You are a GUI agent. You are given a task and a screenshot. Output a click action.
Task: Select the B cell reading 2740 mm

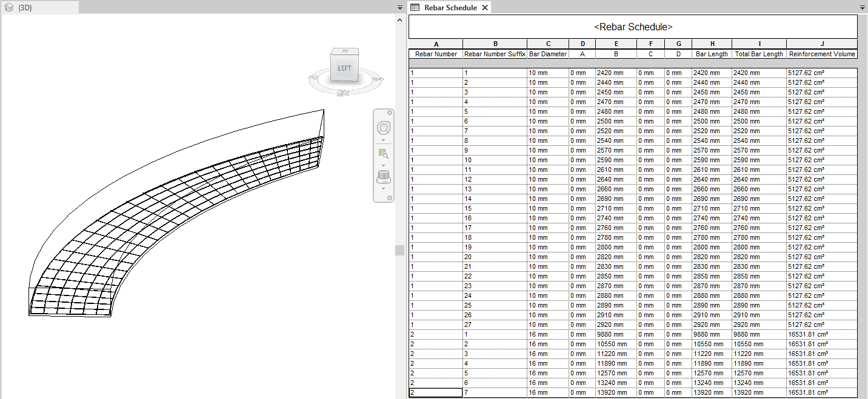click(616, 218)
